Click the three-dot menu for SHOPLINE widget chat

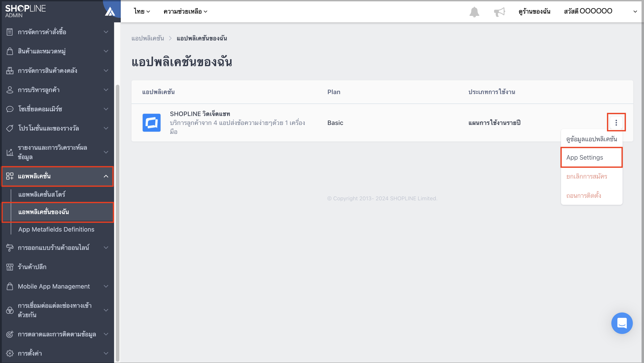616,122
